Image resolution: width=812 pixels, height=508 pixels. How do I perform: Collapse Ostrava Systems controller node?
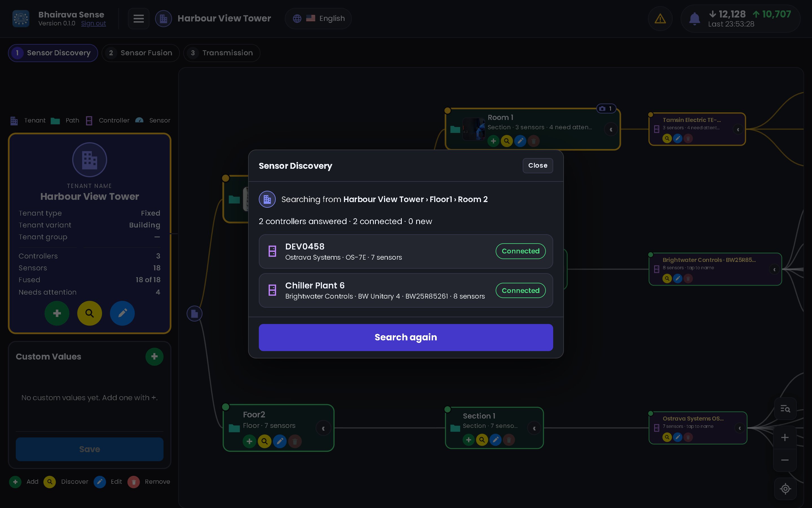(x=740, y=428)
